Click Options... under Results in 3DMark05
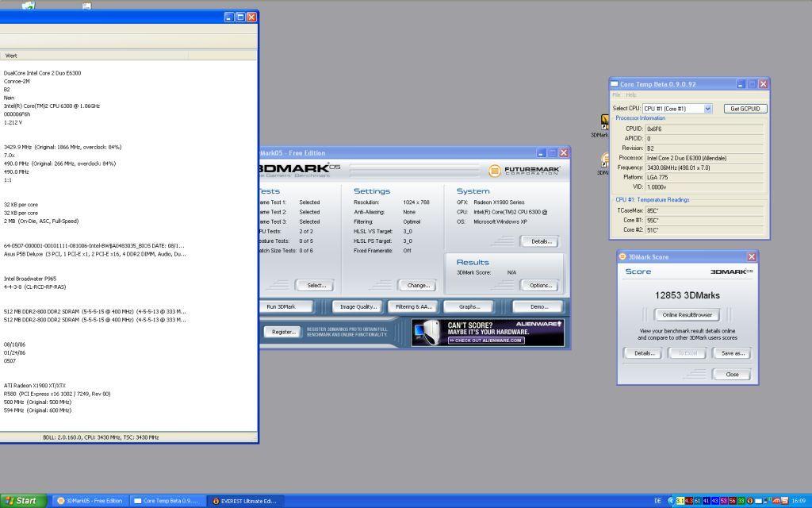The height and width of the screenshot is (508, 812). [540, 285]
